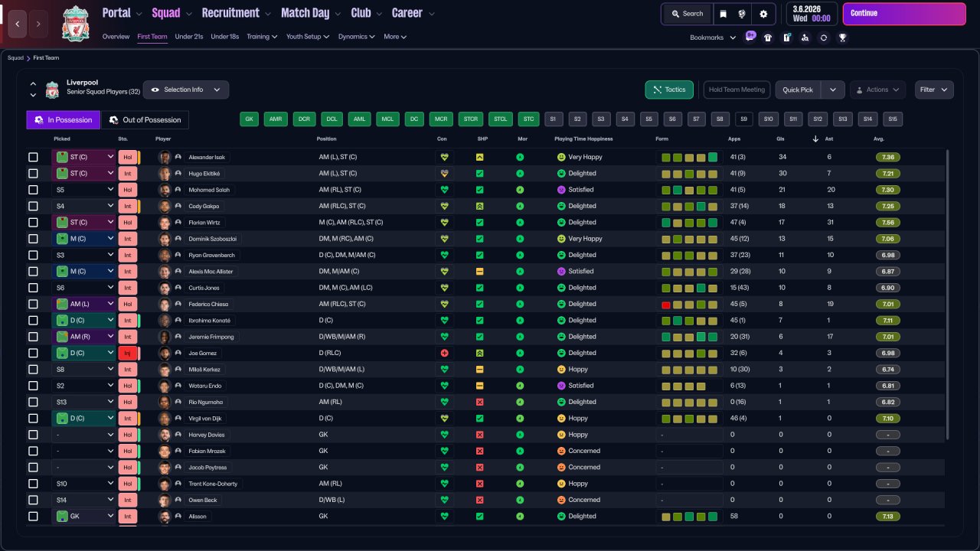The width and height of the screenshot is (980, 551).
Task: Click the sort arrow beside Gls column
Action: coord(815,139)
